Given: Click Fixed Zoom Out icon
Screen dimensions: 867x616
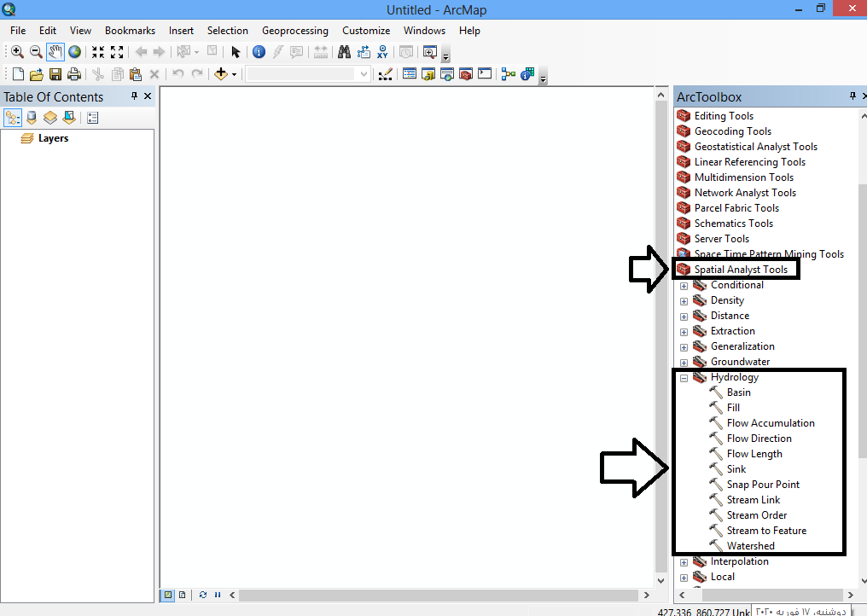Looking at the screenshot, I should click(117, 52).
